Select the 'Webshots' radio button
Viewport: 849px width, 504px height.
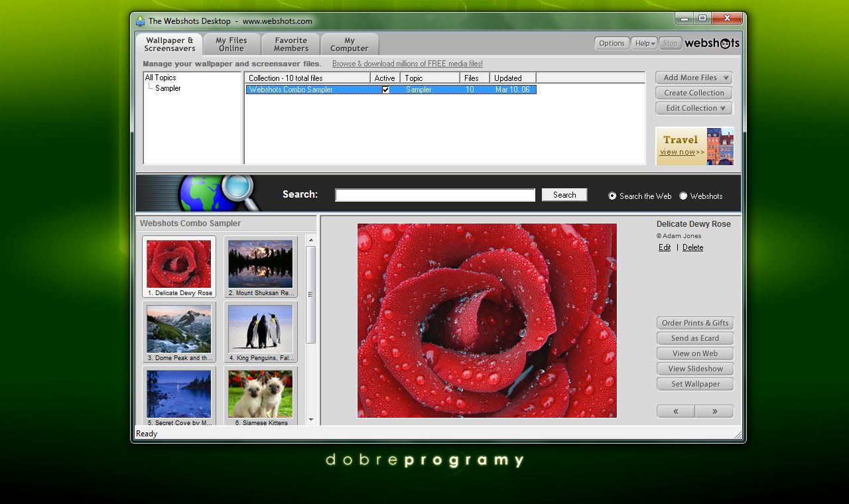pyautogui.click(x=683, y=196)
